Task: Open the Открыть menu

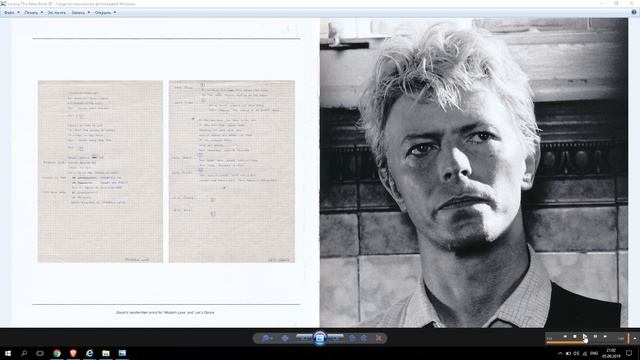Action: click(105, 13)
